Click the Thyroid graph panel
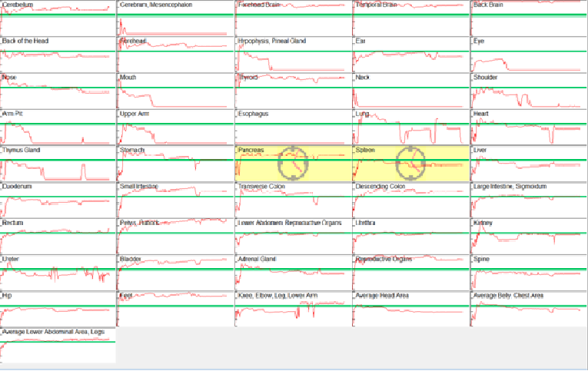This screenshot has height=371, width=588. coord(293,91)
